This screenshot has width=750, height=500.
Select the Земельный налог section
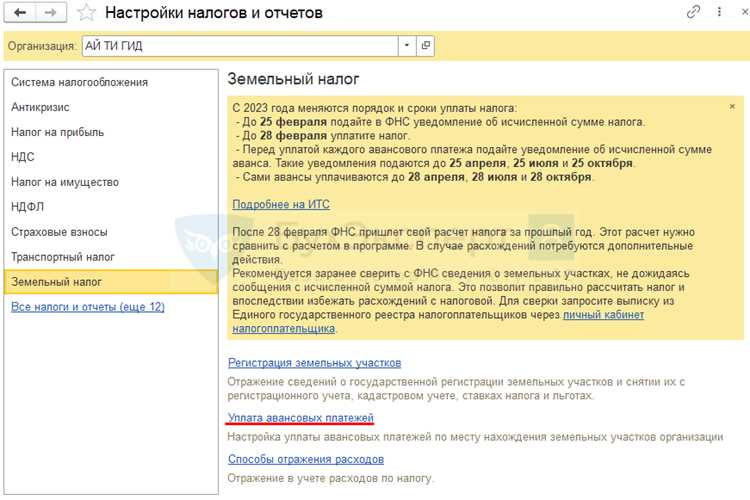tap(111, 282)
